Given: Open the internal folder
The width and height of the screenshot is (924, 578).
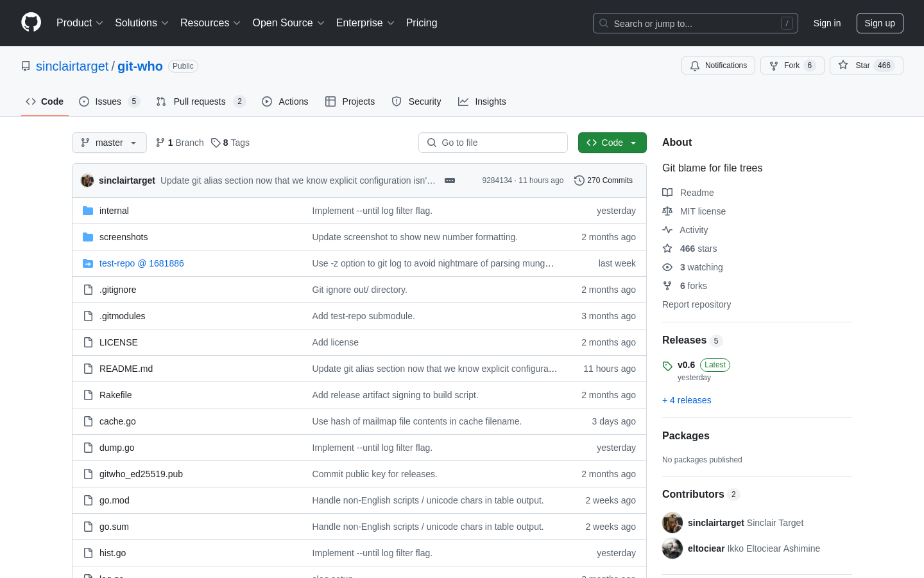Looking at the screenshot, I should (x=114, y=211).
